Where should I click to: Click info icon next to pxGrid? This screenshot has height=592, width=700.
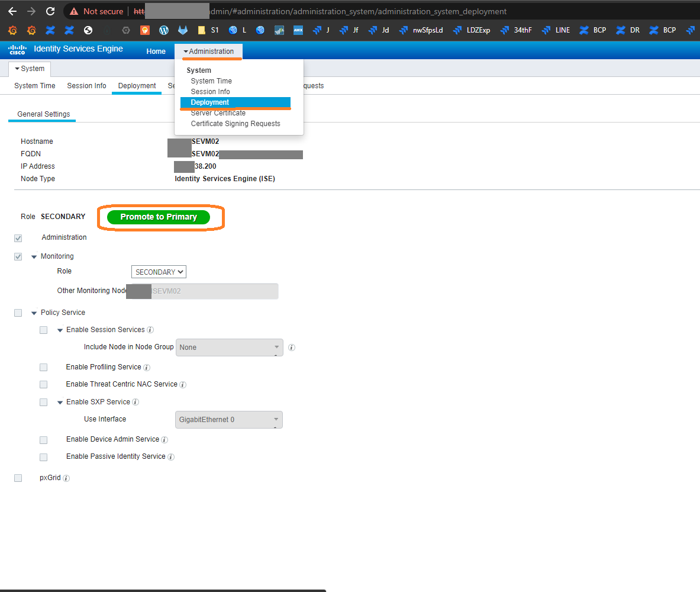[66, 478]
